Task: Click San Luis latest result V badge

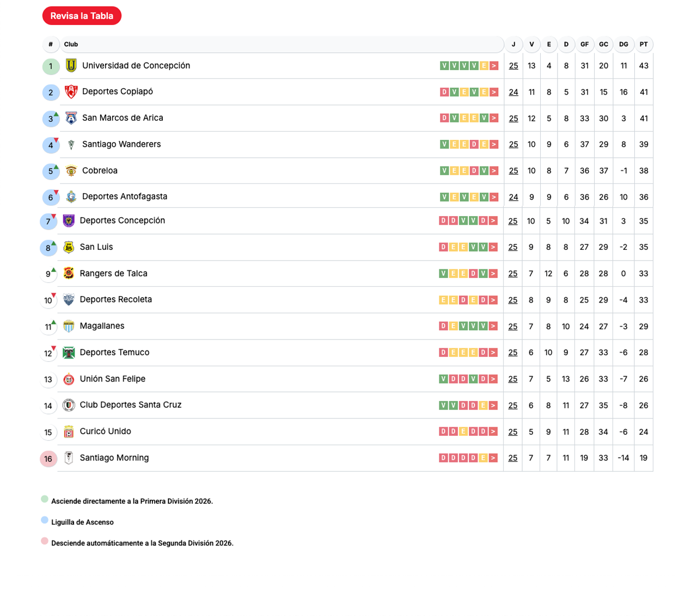Action: coord(483,248)
